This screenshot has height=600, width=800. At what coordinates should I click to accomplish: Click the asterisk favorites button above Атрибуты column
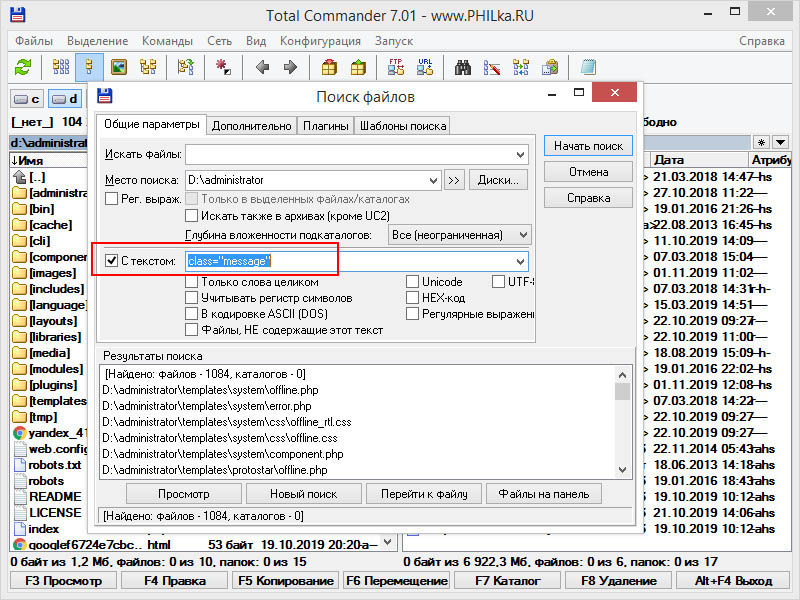(761, 142)
